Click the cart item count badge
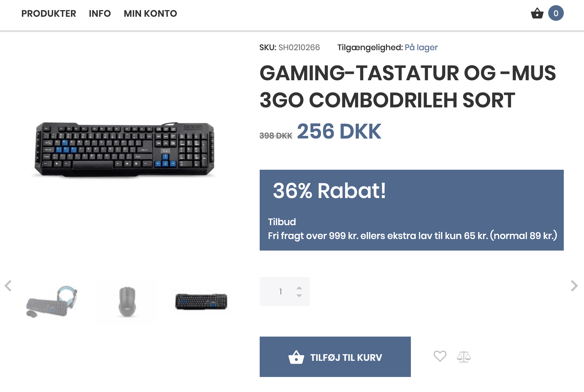 point(556,13)
